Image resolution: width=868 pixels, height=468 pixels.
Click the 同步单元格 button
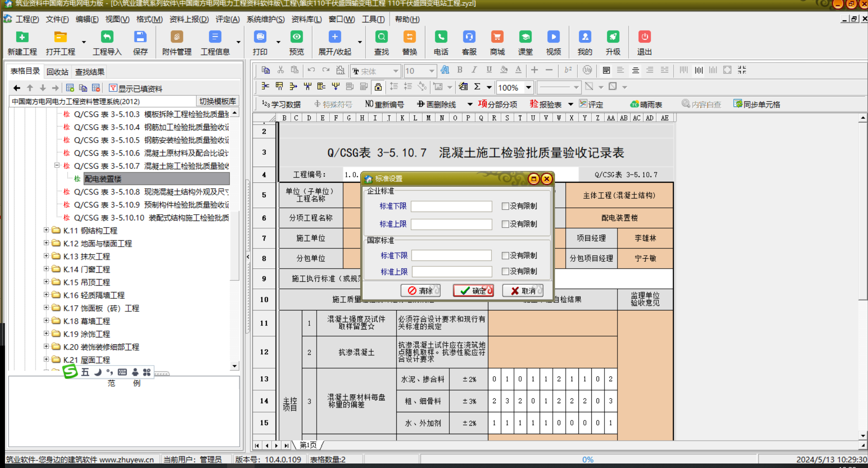click(756, 104)
